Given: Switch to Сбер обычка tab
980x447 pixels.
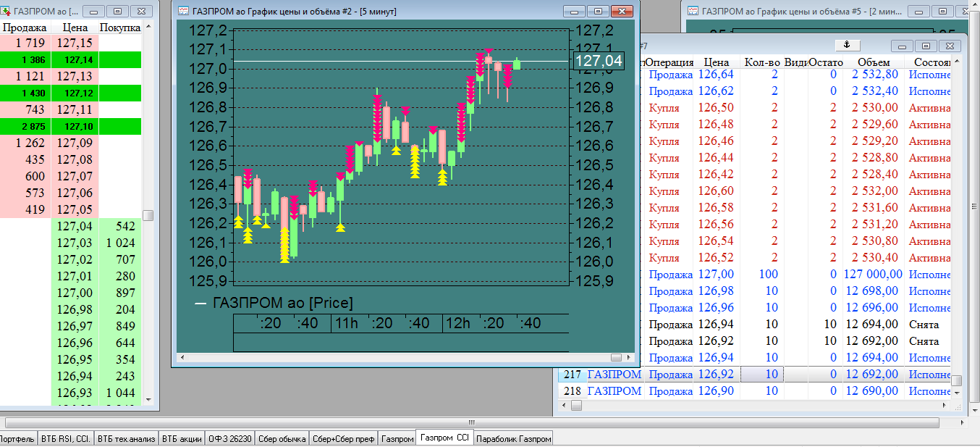Looking at the screenshot, I should [x=282, y=438].
